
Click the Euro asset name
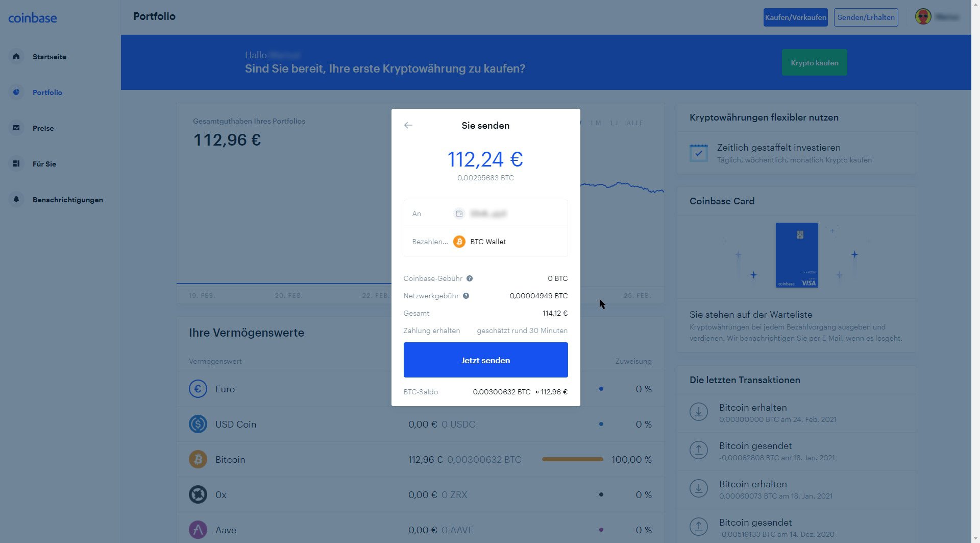(225, 389)
